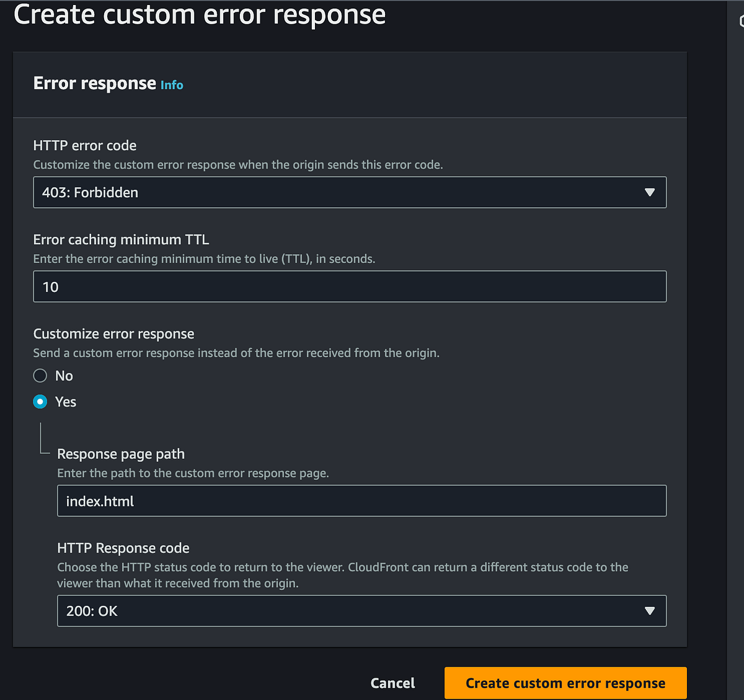Open the HTTP Response code dropdown
Screen dimensions: 744x700
click(x=361, y=611)
